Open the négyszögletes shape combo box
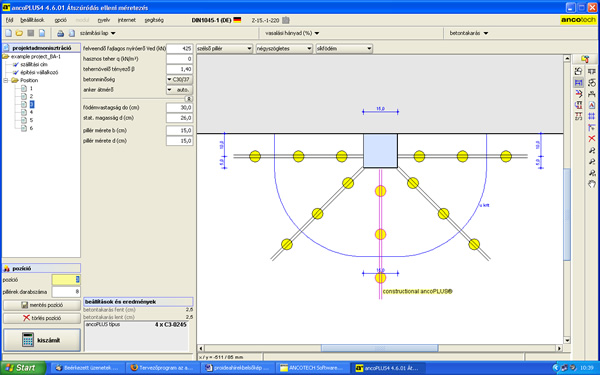 point(284,49)
